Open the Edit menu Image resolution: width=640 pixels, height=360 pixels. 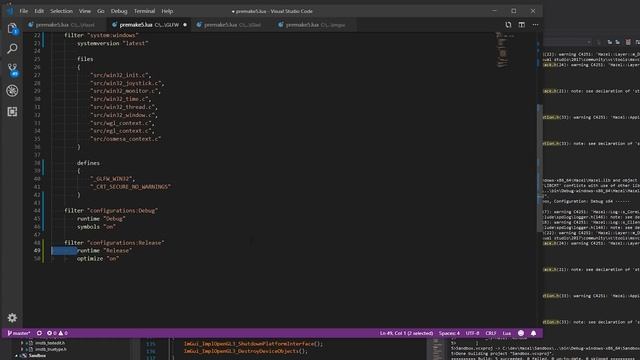click(x=39, y=11)
